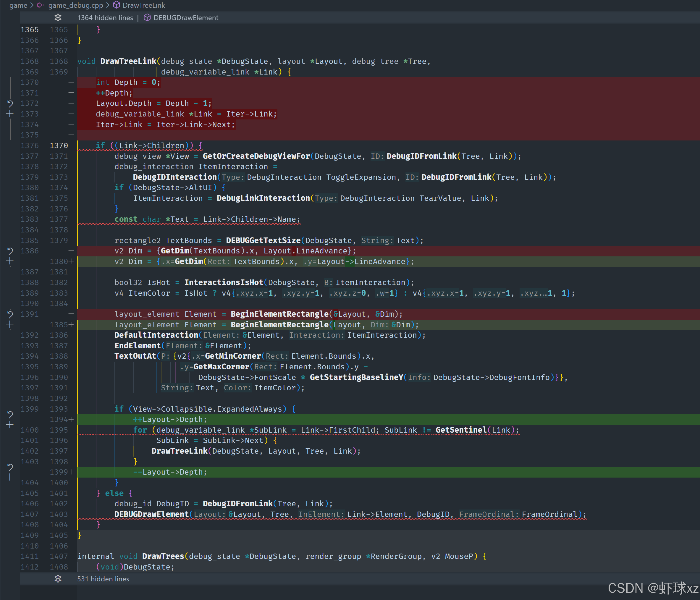Open the game folder breadcrumb

pyautogui.click(x=18, y=5)
